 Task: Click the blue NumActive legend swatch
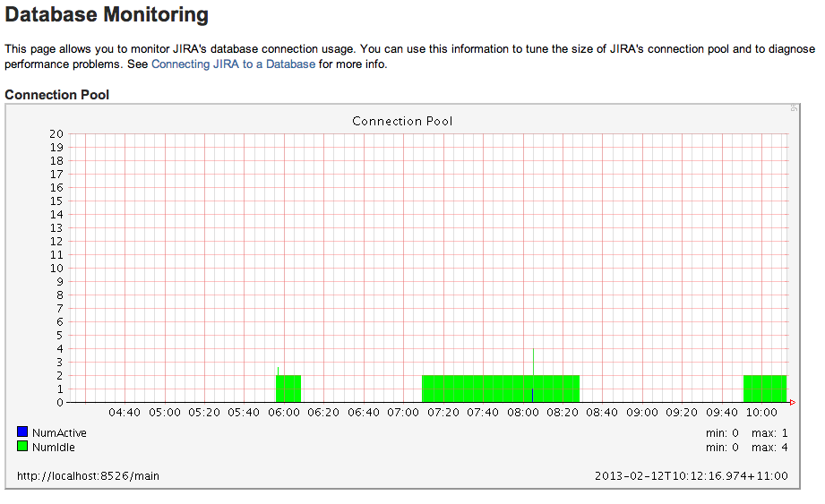(x=22, y=432)
